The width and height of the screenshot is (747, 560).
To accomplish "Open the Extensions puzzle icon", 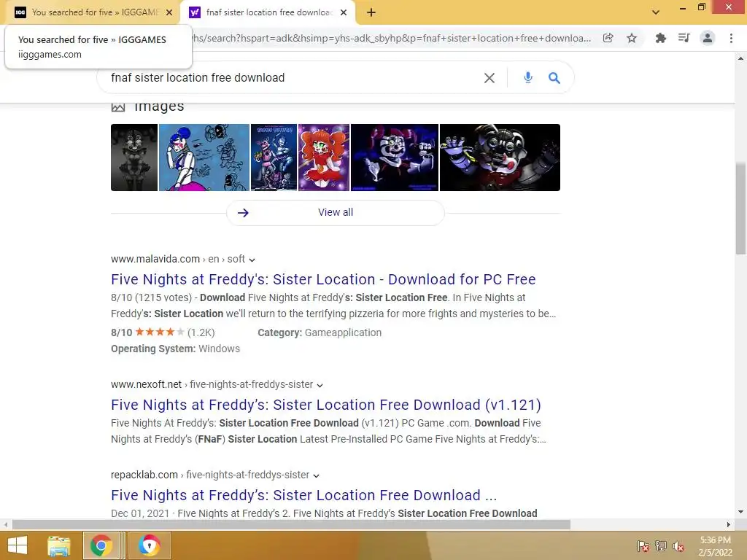I will pos(660,38).
